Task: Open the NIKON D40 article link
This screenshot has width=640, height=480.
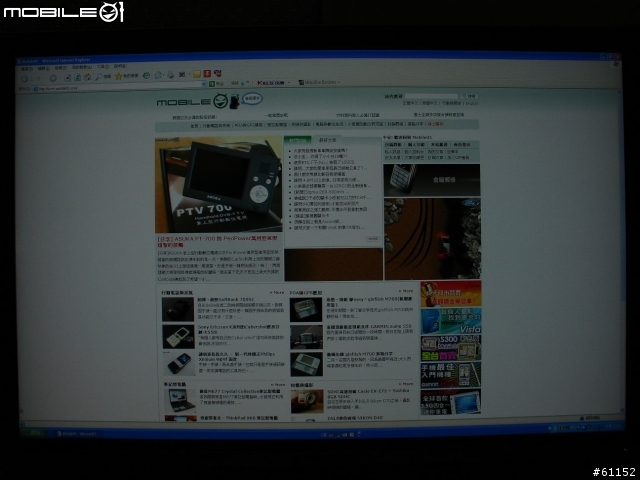Action: pyautogui.click(x=355, y=418)
